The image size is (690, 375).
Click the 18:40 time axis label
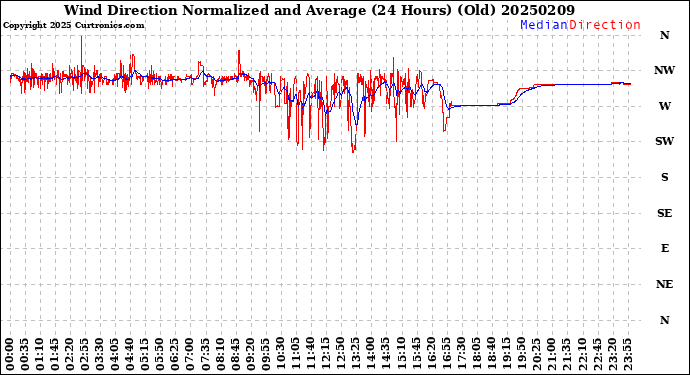pyautogui.click(x=491, y=355)
